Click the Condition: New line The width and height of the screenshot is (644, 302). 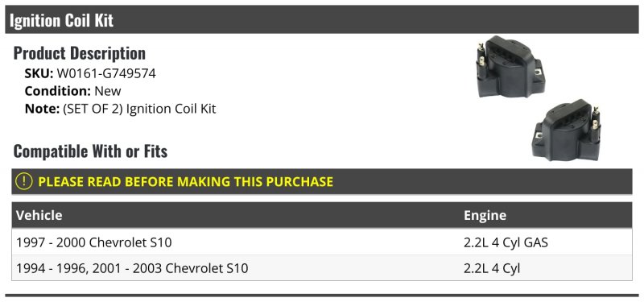[x=73, y=91]
